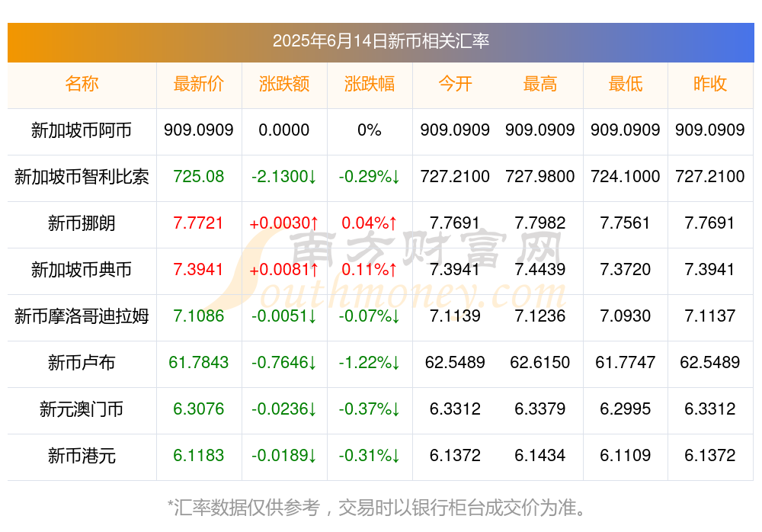Select the '最新价' column header
This screenshot has width=762, height=532.
pyautogui.click(x=198, y=84)
